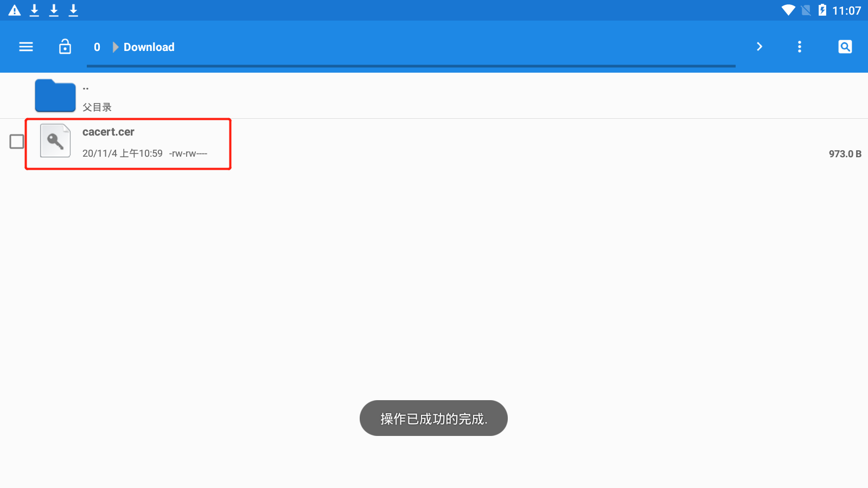Select the 0 breadcrumb root segment
Screen dimensions: 868x488
point(97,47)
